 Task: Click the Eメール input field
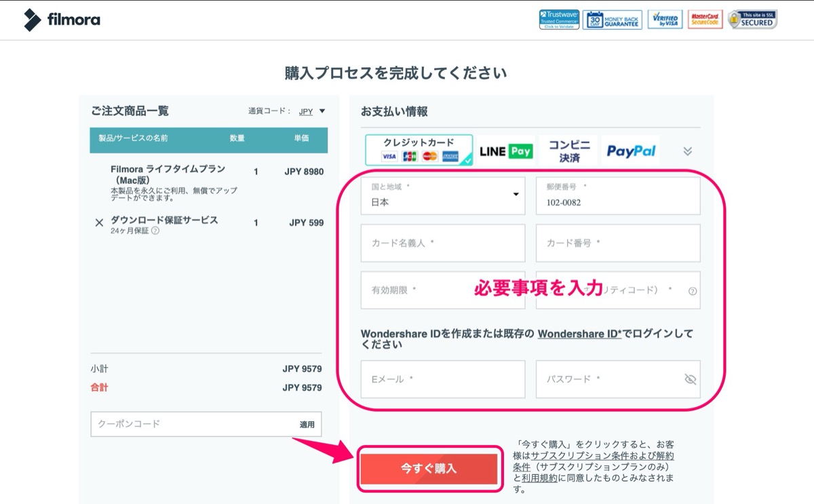point(443,379)
